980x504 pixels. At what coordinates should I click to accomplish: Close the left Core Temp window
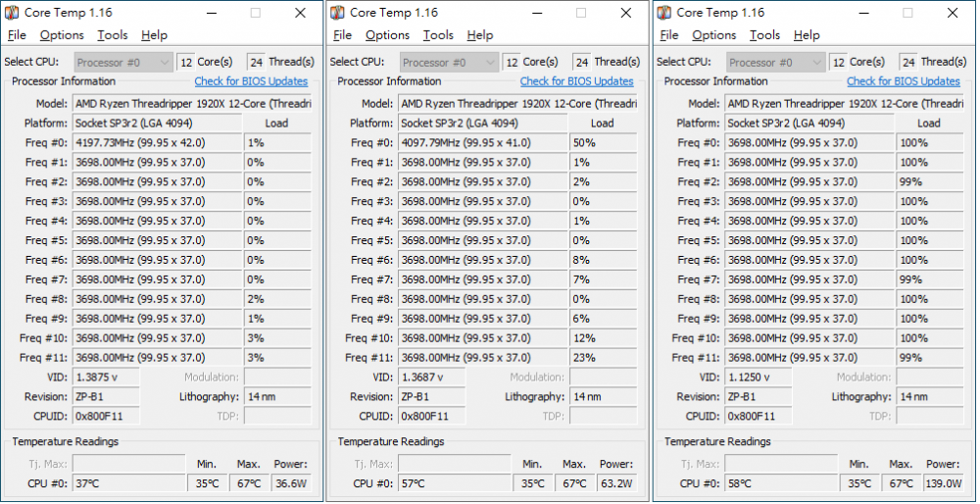[301, 13]
